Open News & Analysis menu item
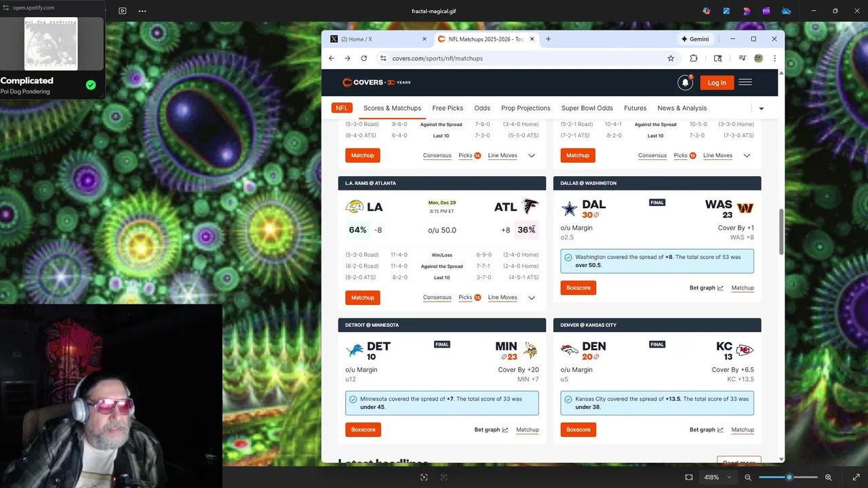The image size is (868, 488). click(x=682, y=108)
